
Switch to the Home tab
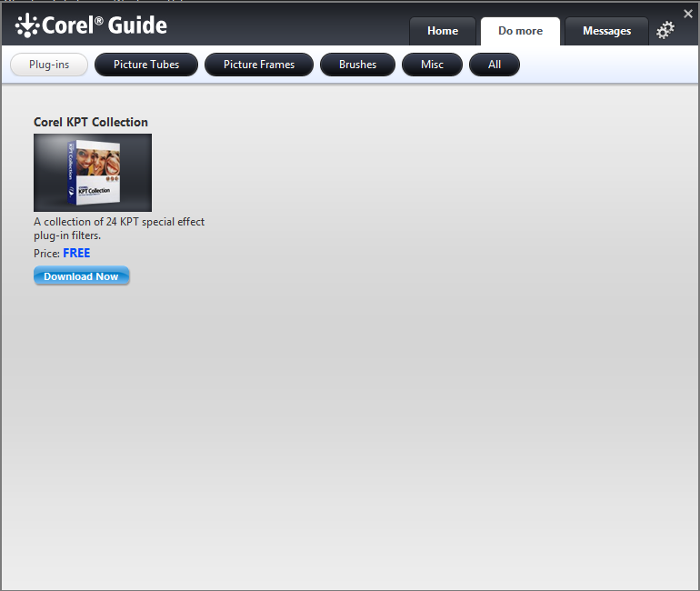[443, 31]
